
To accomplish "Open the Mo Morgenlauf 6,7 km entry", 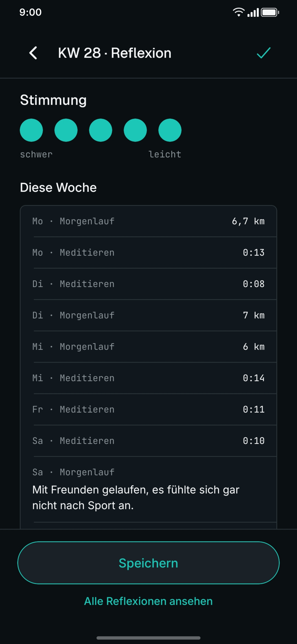I will pyautogui.click(x=148, y=221).
